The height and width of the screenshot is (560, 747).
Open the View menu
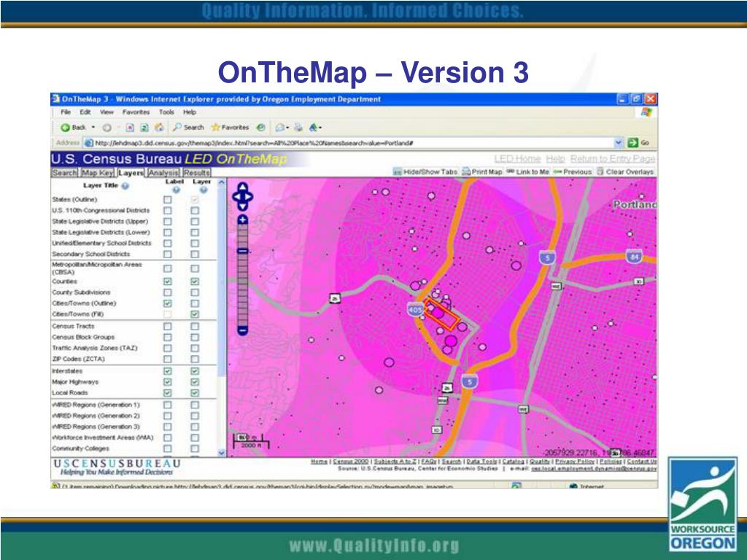(107, 112)
